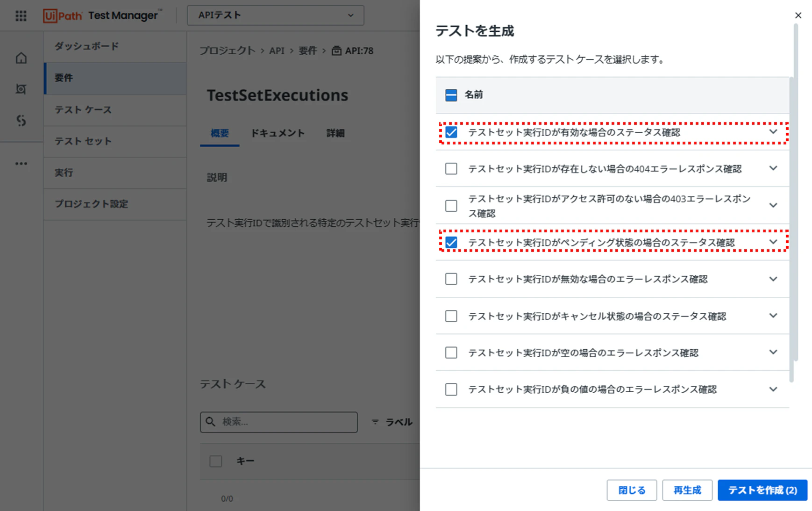The width and height of the screenshot is (812, 511).
Task: Go to the home icon in sidebar
Action: pos(21,58)
